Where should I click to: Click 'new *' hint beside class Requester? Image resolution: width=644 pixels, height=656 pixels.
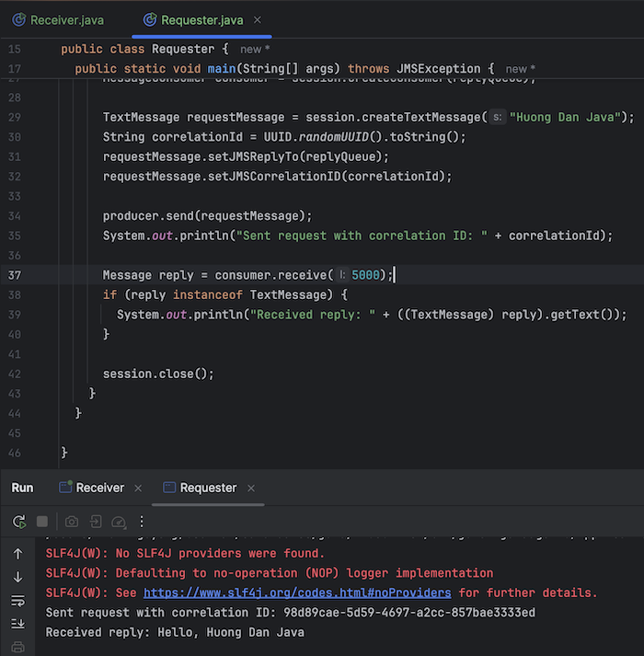tap(255, 50)
